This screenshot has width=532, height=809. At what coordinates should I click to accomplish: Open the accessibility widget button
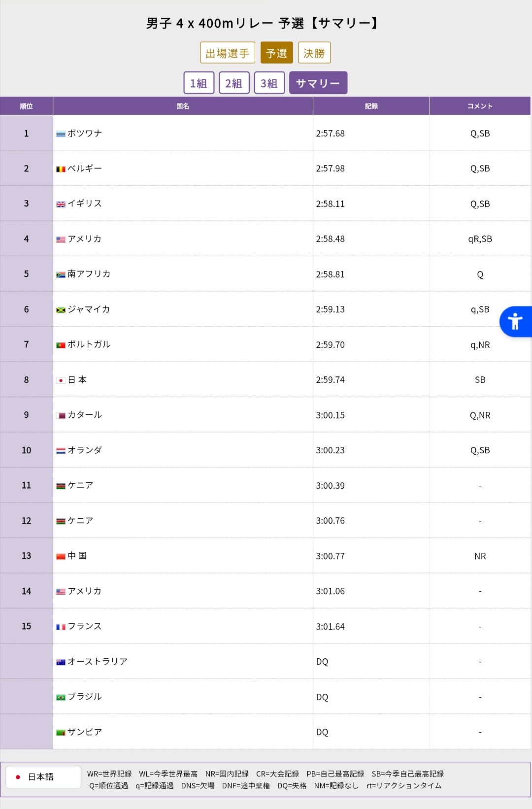tap(515, 322)
